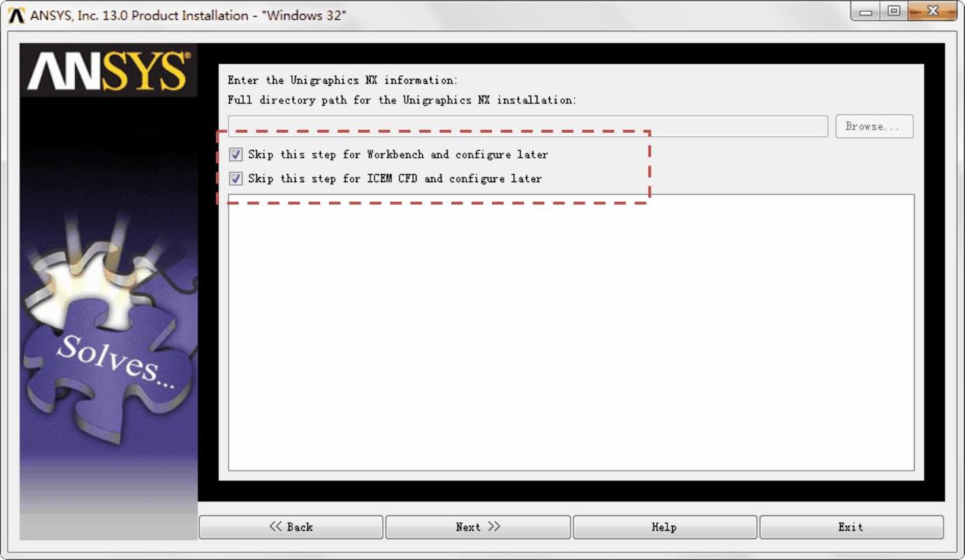Click 'Enter the Unigraphics NX information' text
Screen dimensions: 965x560
342,80
